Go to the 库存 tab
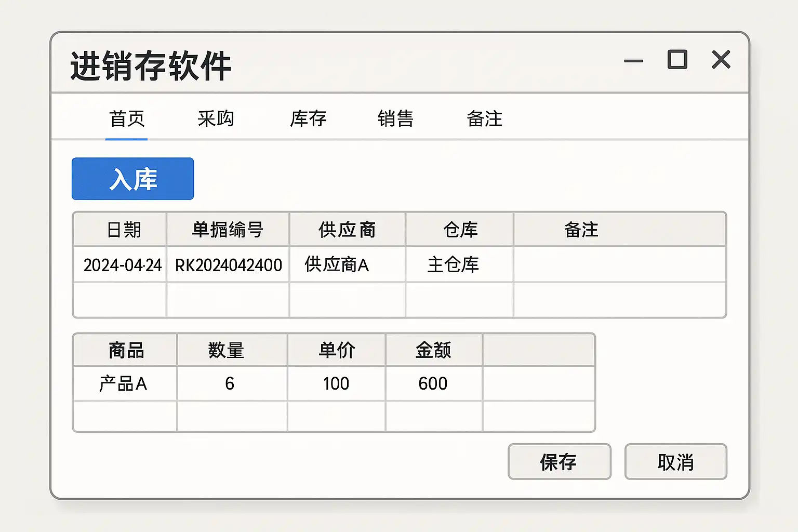 [x=308, y=119]
